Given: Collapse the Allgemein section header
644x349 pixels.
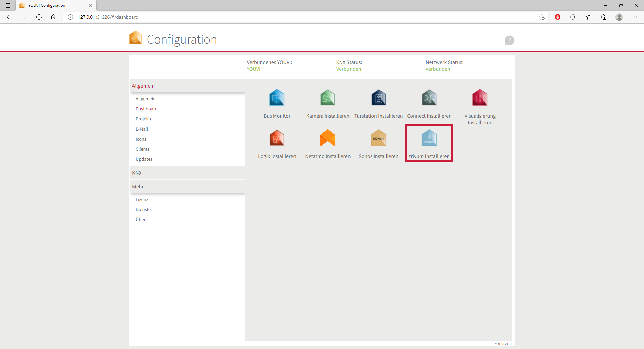Looking at the screenshot, I should tap(187, 86).
